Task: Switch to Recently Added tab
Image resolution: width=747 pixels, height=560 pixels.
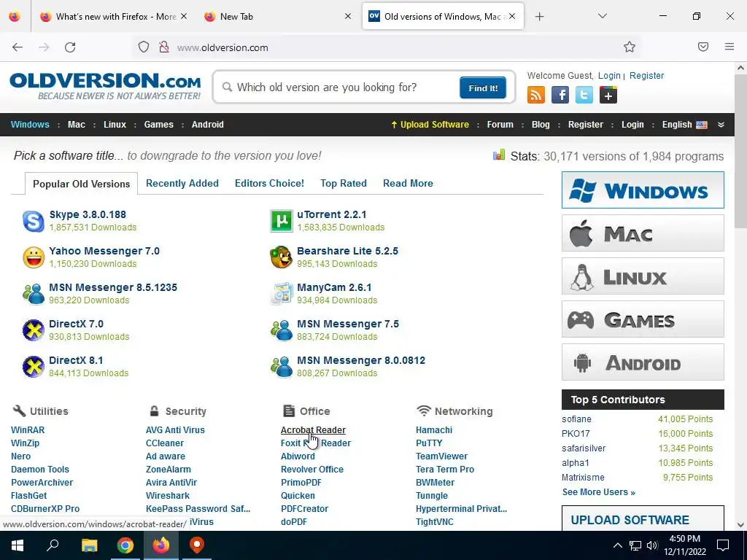Action: [x=182, y=183]
